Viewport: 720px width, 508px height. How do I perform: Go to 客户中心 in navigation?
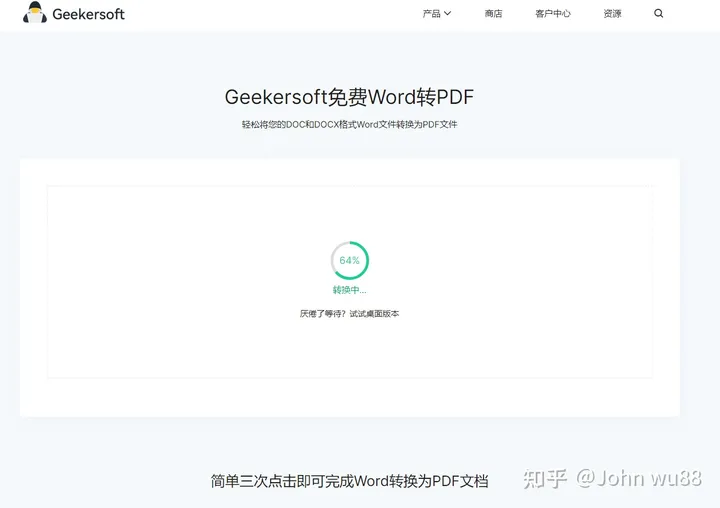pos(553,13)
